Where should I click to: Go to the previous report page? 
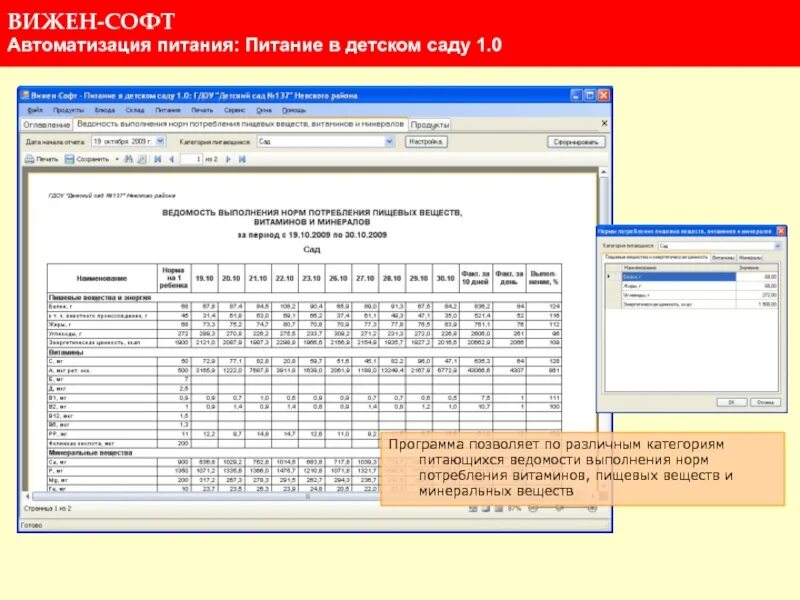tap(171, 159)
